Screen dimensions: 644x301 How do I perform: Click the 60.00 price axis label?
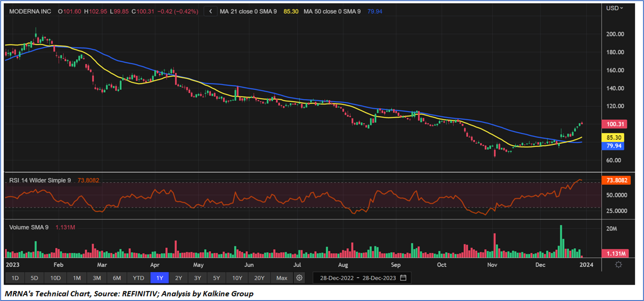coord(614,161)
